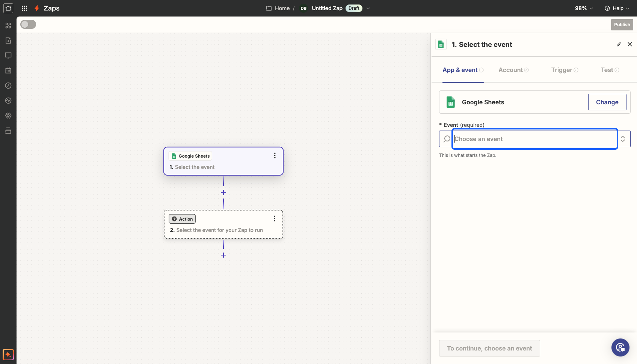Add a step between trigger and action
The image size is (637, 364).
click(223, 193)
